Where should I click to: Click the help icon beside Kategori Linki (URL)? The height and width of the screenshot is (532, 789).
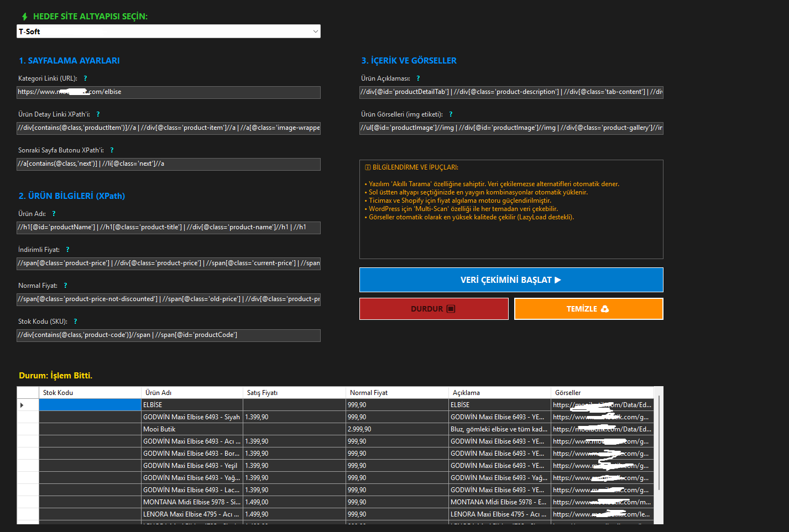tap(85, 78)
